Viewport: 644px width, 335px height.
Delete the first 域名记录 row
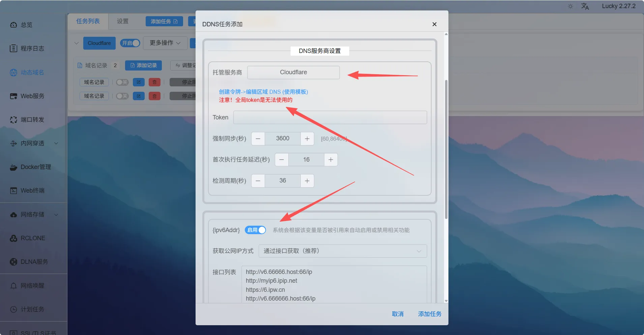pos(154,82)
